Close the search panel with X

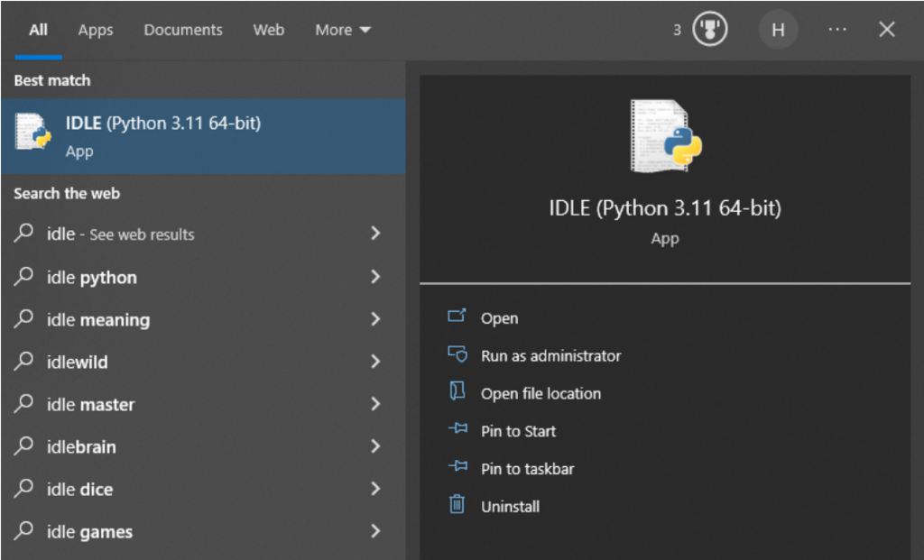(x=886, y=30)
